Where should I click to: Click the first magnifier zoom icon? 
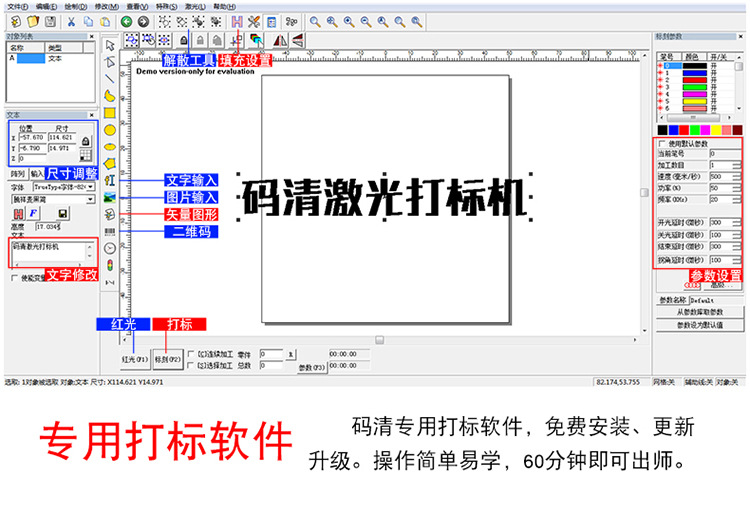tap(315, 22)
